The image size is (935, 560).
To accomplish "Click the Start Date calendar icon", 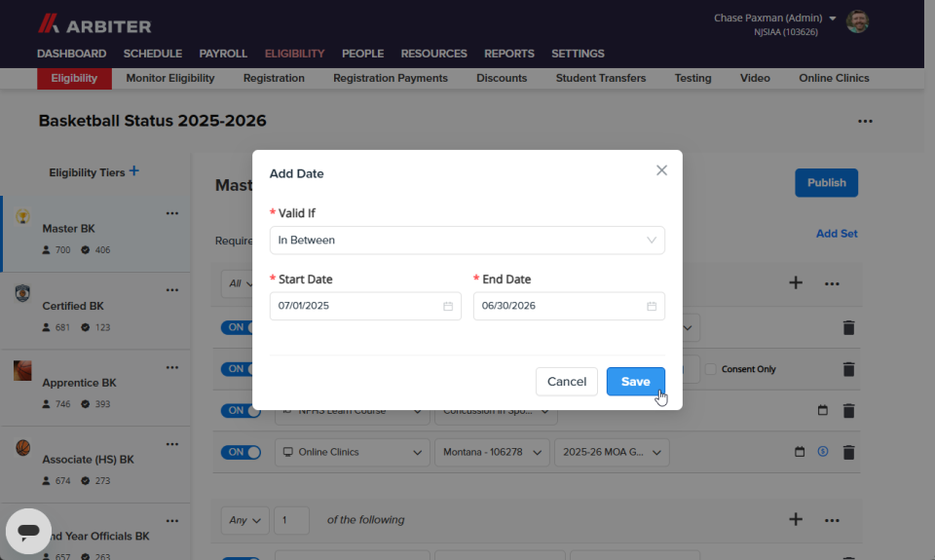I will pyautogui.click(x=448, y=306).
